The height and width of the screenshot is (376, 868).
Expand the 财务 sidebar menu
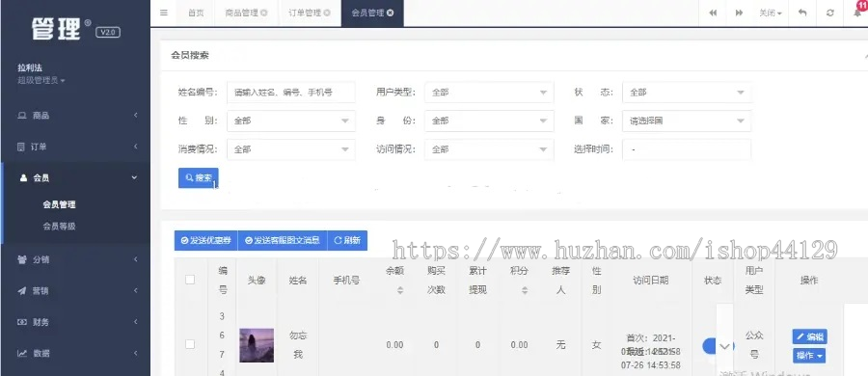click(75, 322)
